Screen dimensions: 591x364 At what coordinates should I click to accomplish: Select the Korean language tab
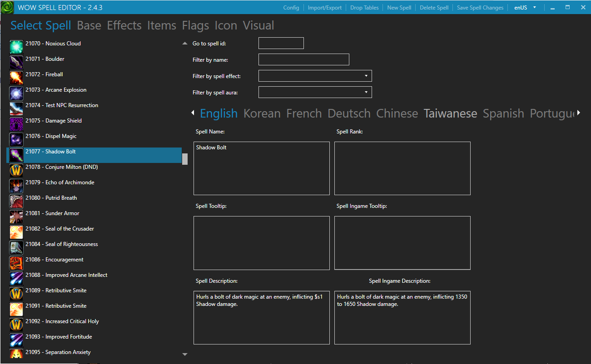(x=262, y=113)
